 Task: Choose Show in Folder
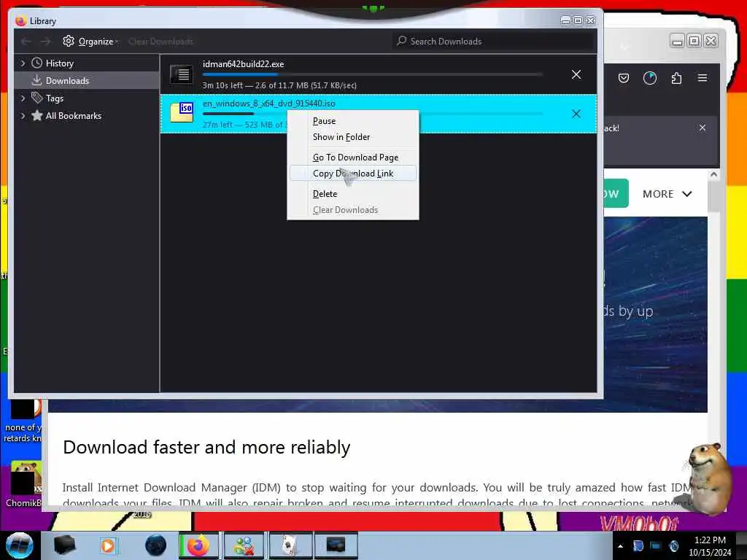pyautogui.click(x=352, y=137)
